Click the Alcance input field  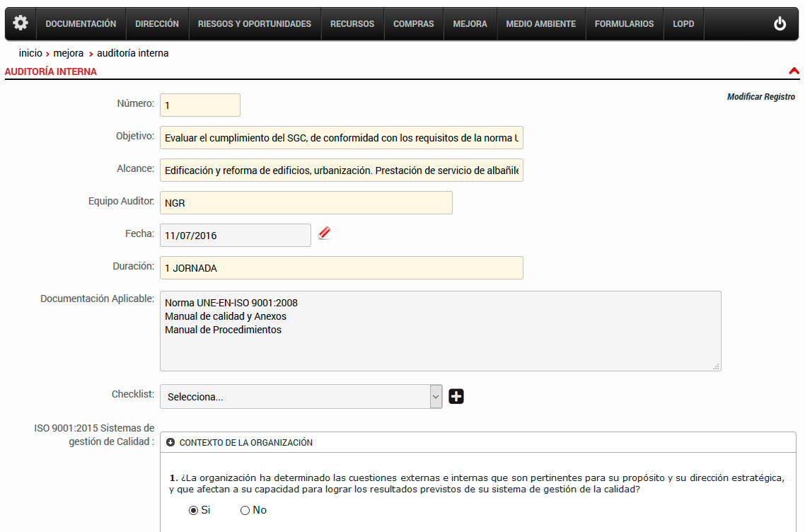342,170
